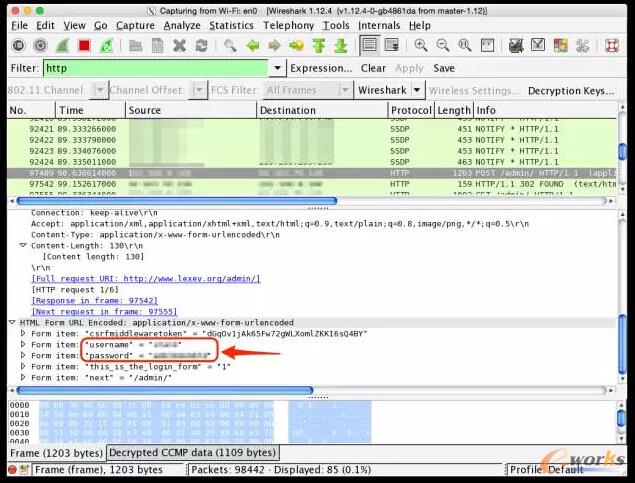Go to the previous packet with back arrow
This screenshot has width=635, height=483.
coord(253,46)
